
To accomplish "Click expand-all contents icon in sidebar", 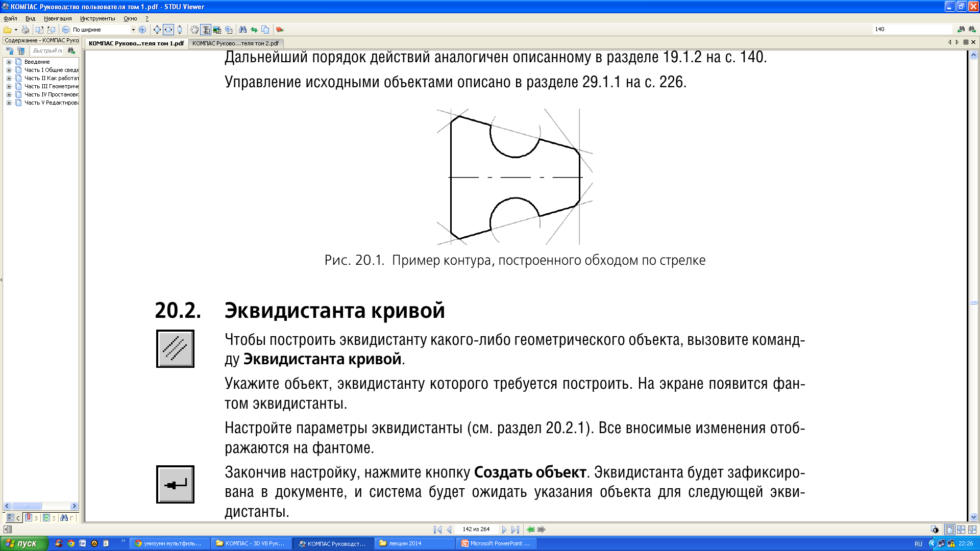I will 10,51.
